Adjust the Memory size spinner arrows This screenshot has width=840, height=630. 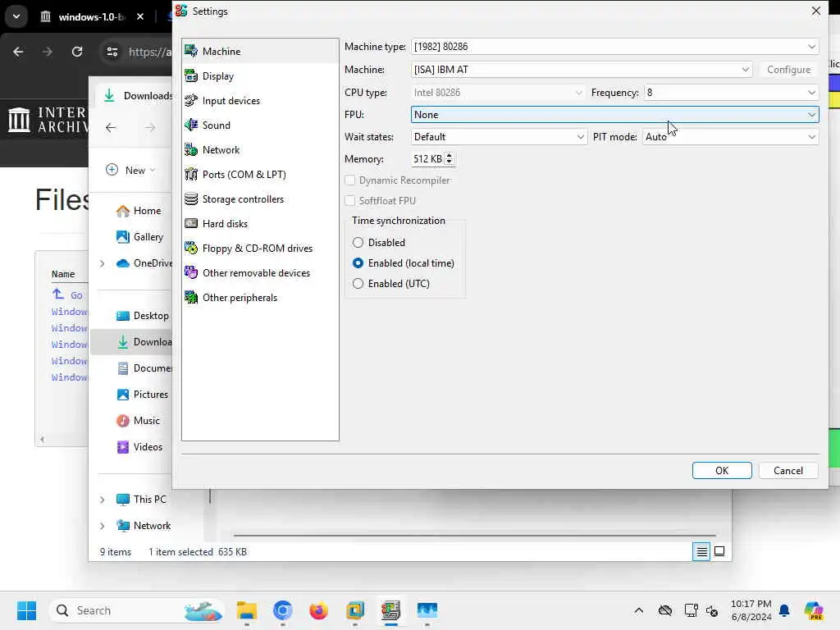click(x=449, y=158)
